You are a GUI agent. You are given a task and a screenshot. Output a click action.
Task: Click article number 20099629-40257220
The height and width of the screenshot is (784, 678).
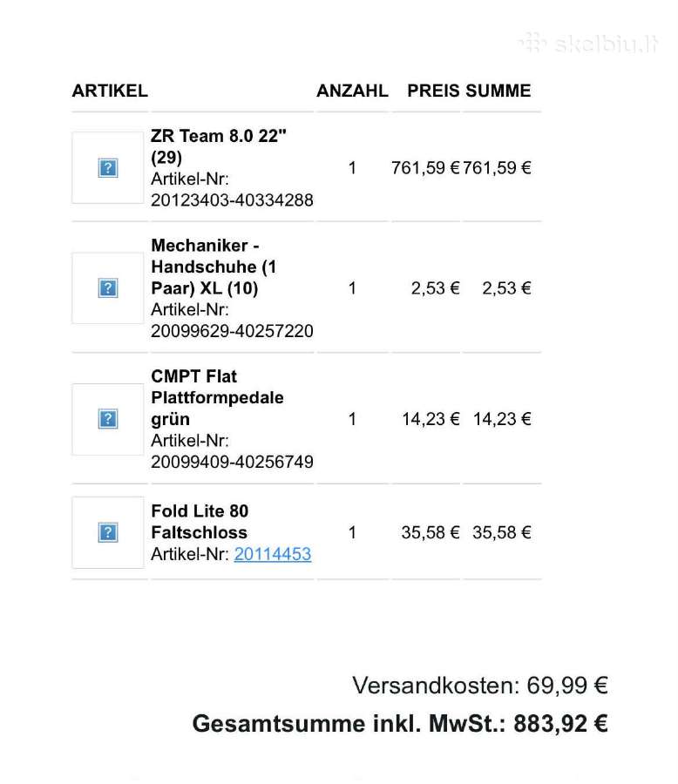(x=232, y=331)
